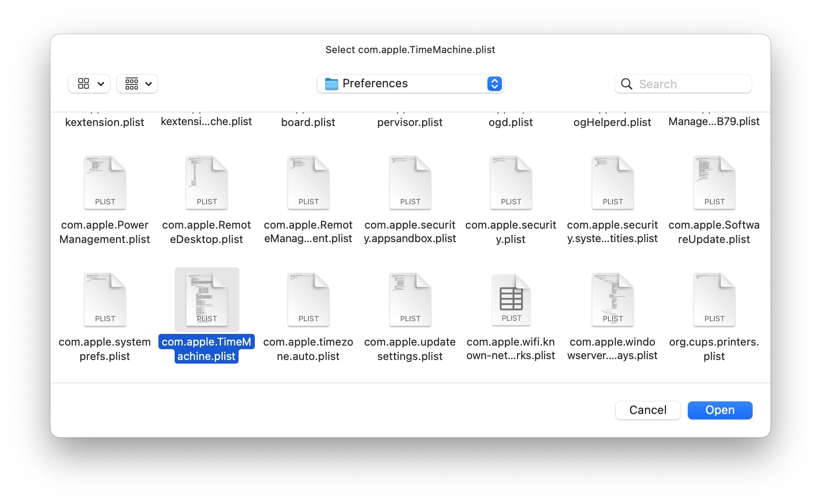Select the com.apple.windowserver displays plist icon
Screen dimensions: 821x504
point(613,300)
